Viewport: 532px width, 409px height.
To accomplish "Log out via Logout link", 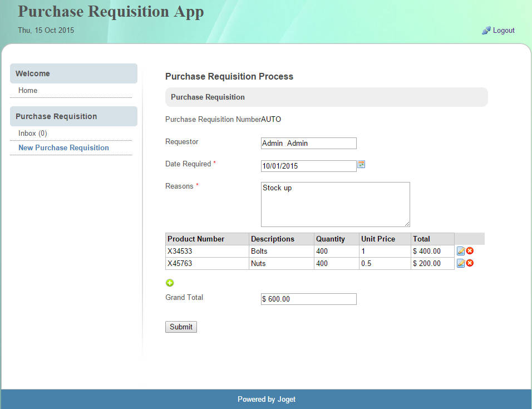I will (504, 31).
